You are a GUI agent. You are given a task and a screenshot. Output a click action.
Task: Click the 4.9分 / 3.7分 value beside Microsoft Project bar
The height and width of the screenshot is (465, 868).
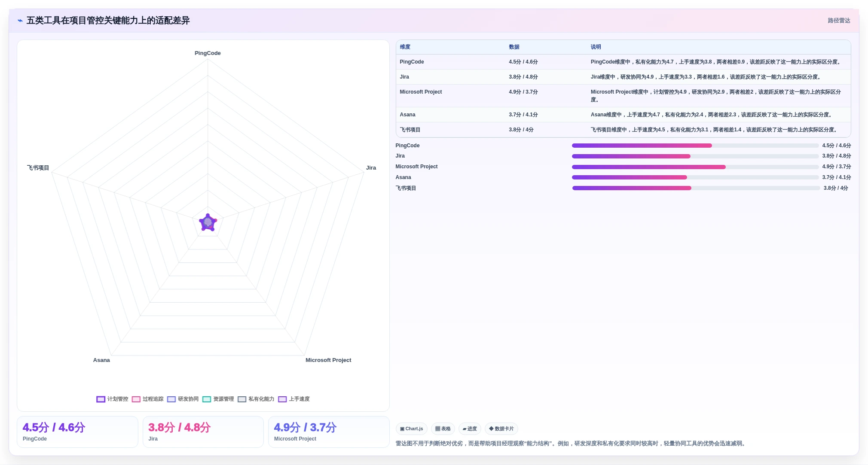tap(836, 167)
